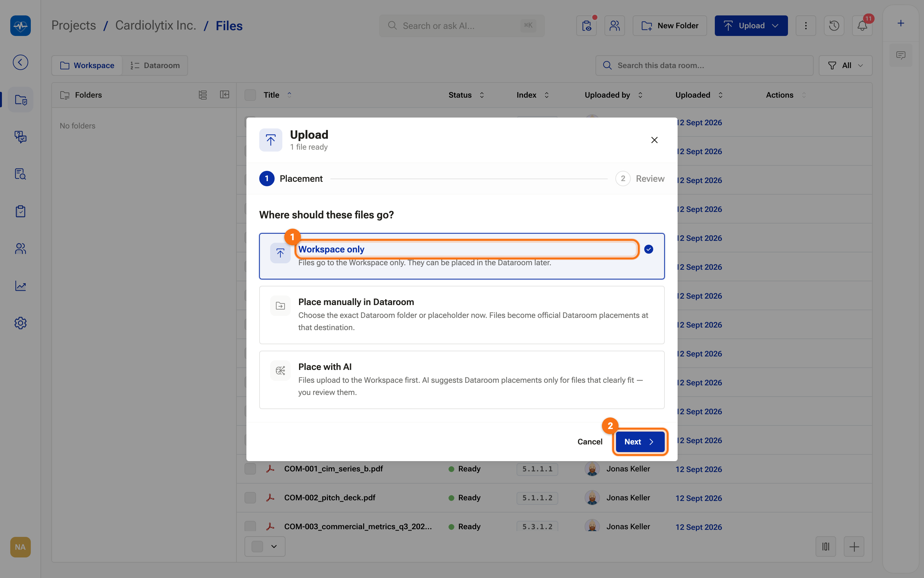Select the Workspace only option
This screenshot has width=924, height=578.
coord(462,256)
